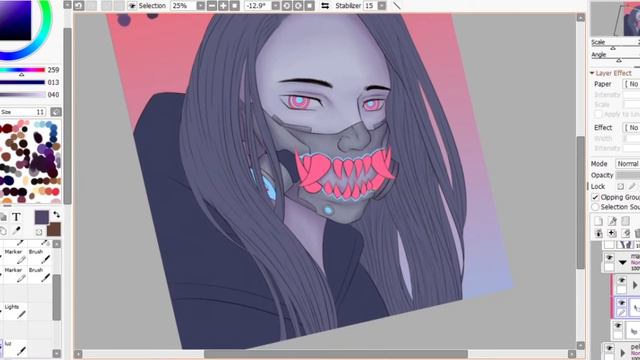Click the canvas vertical scrollbar thumb
The height and width of the screenshot is (360, 640).
click(580, 203)
